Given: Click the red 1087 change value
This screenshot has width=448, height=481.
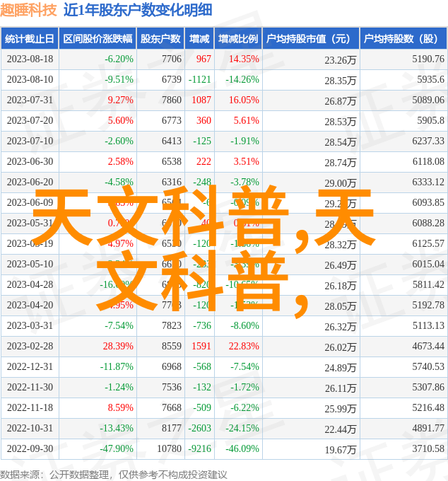Looking at the screenshot, I should click(x=201, y=100).
